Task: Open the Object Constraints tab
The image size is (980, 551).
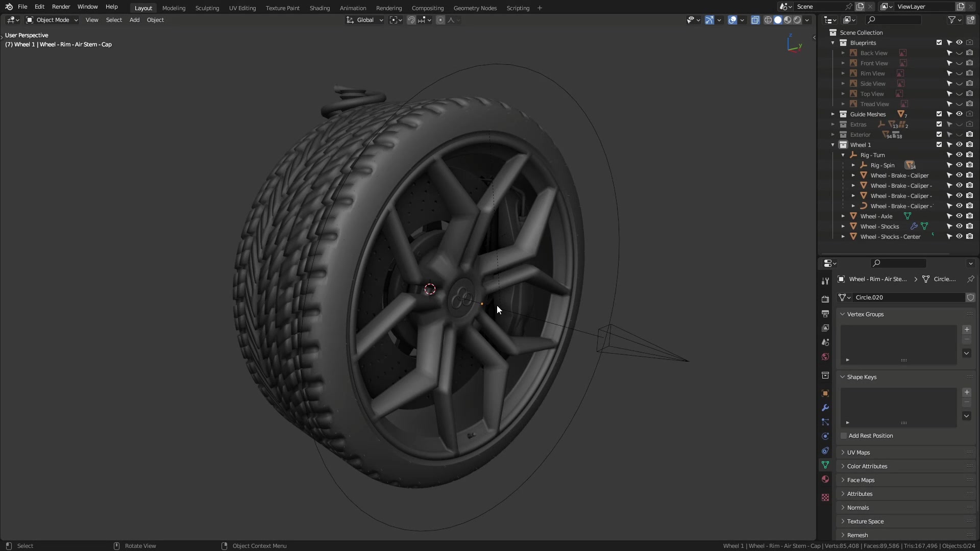Action: (x=825, y=450)
